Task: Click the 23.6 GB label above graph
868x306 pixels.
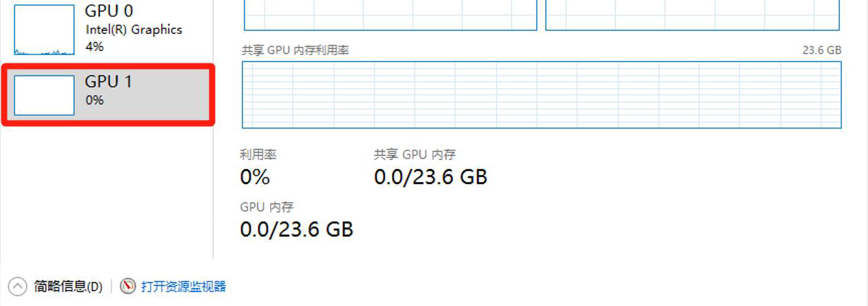Action: 822,50
